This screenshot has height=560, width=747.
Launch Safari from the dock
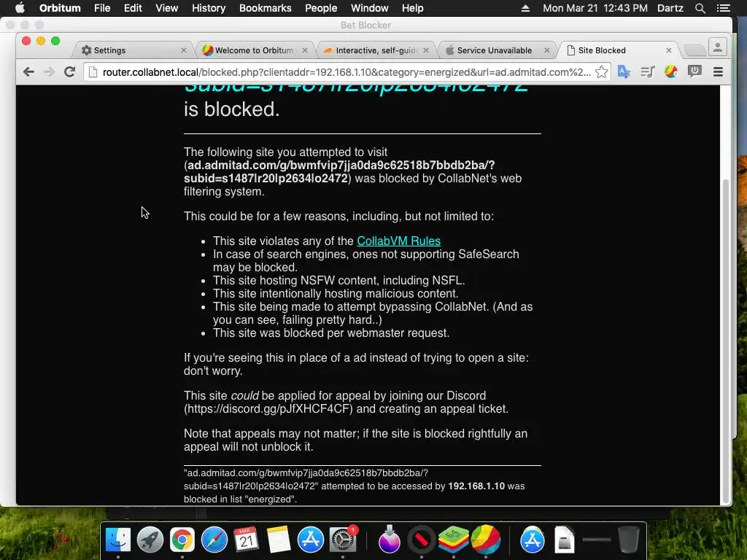[214, 540]
